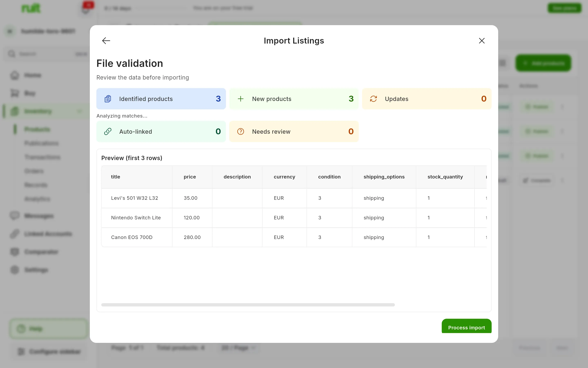This screenshot has height=368, width=588.
Task: Click the condition column header
Action: click(329, 177)
